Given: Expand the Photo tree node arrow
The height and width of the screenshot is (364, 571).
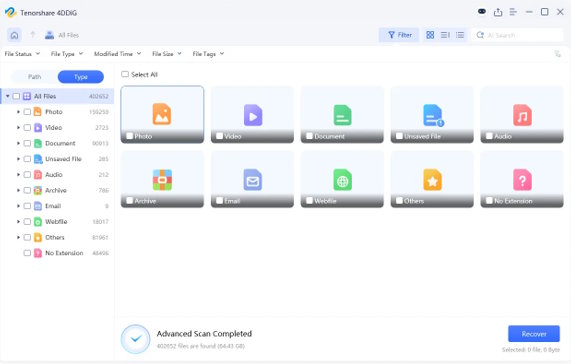Looking at the screenshot, I should pos(18,112).
